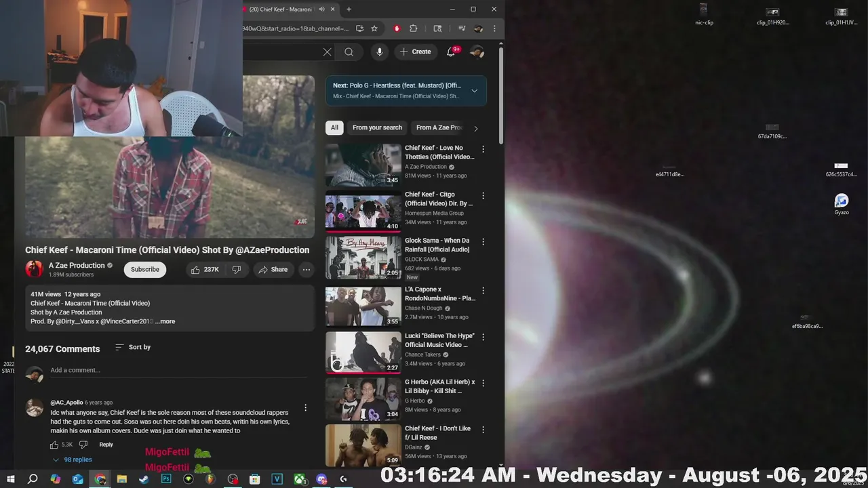Open Steam from the taskbar
The image size is (868, 488).
144,479
